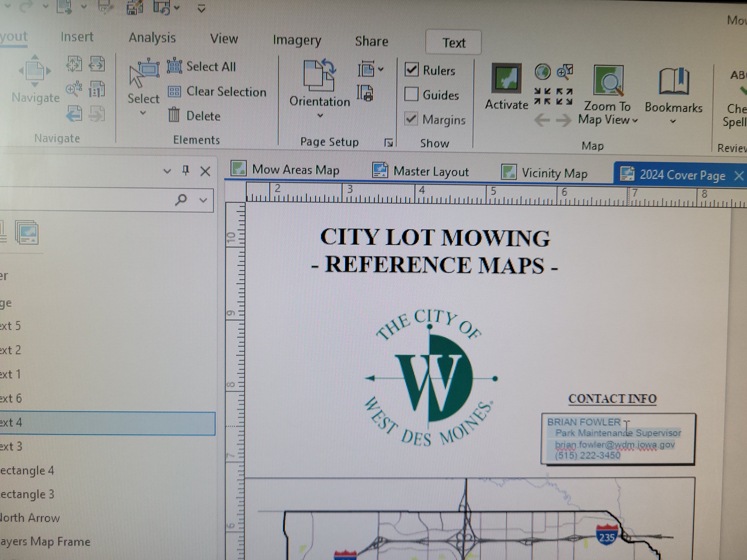Image resolution: width=747 pixels, height=560 pixels.
Task: Open the Imagery ribbon tab
Action: pyautogui.click(x=297, y=40)
